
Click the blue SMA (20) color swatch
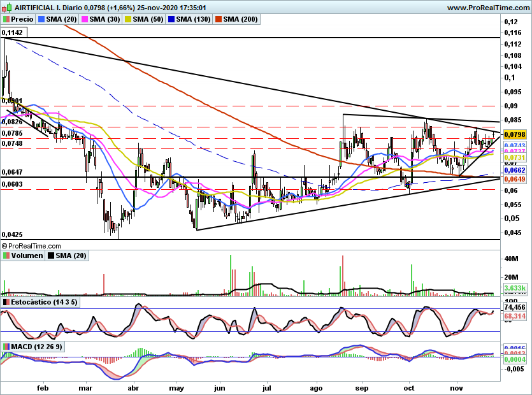point(41,19)
